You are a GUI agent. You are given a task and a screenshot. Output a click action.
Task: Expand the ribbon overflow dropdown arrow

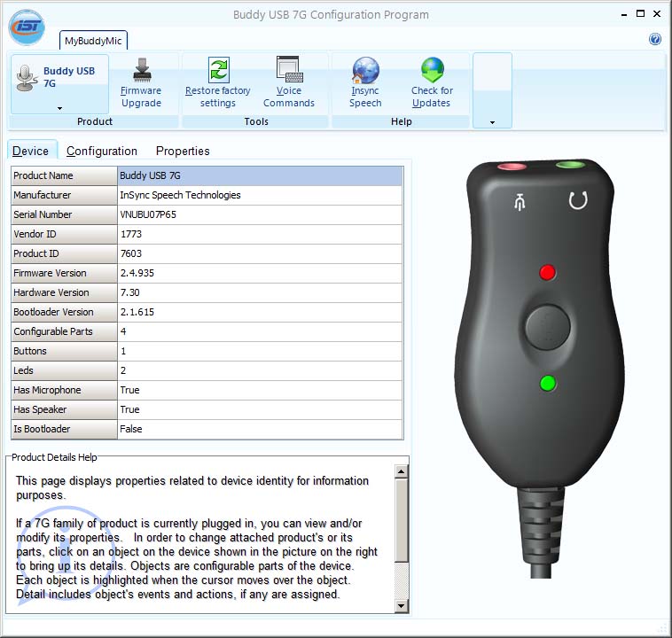[x=492, y=122]
